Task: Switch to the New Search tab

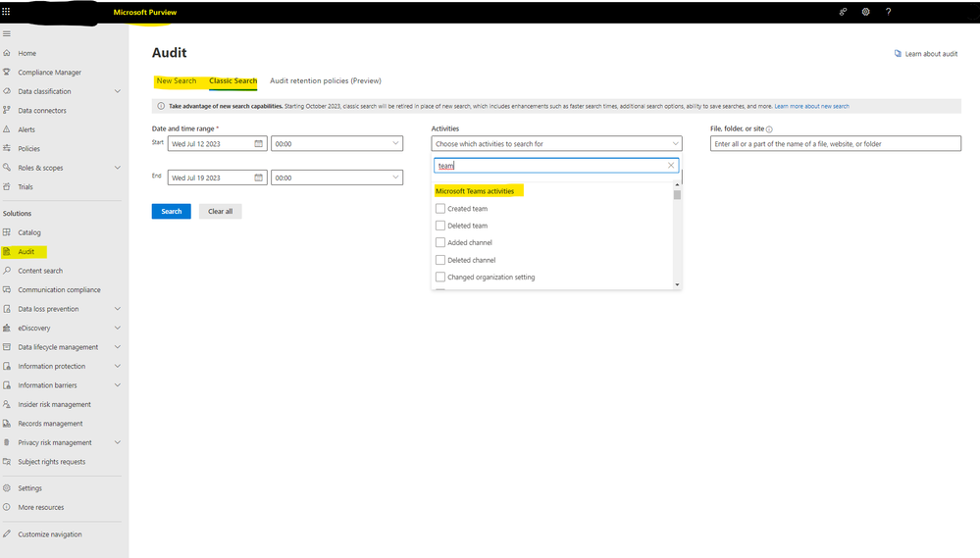Action: tap(177, 80)
